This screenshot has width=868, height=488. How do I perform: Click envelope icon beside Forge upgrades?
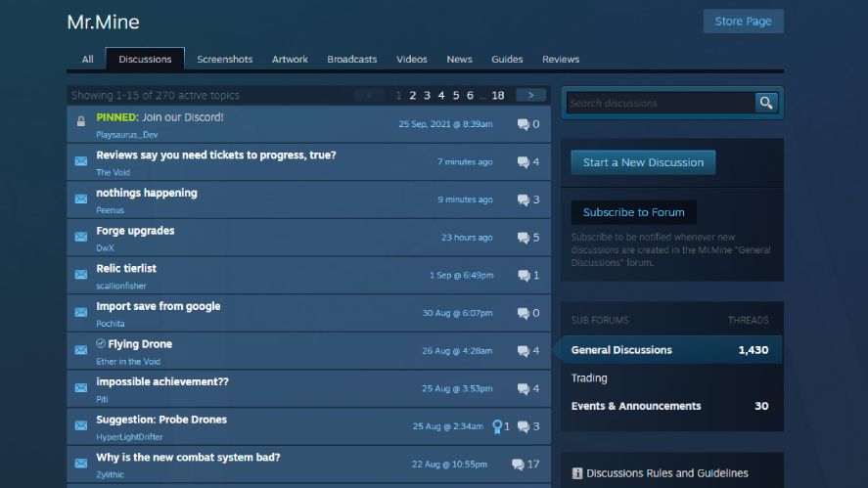(x=81, y=237)
